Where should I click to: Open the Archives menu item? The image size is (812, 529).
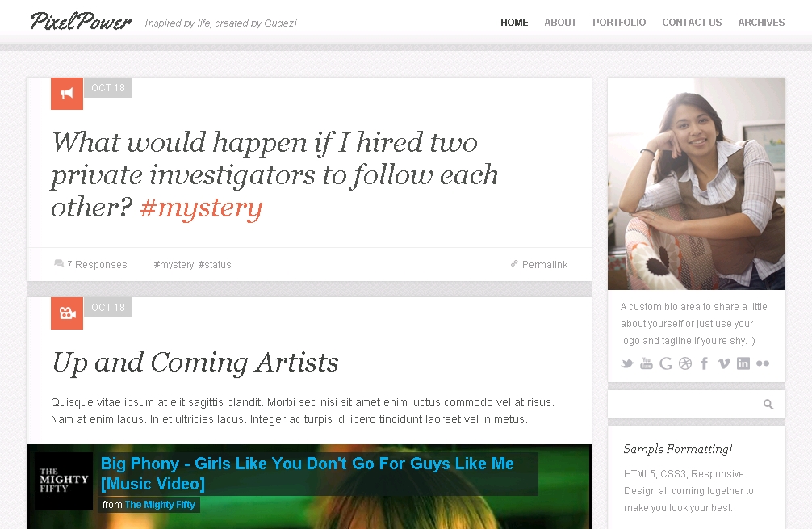[x=761, y=23]
